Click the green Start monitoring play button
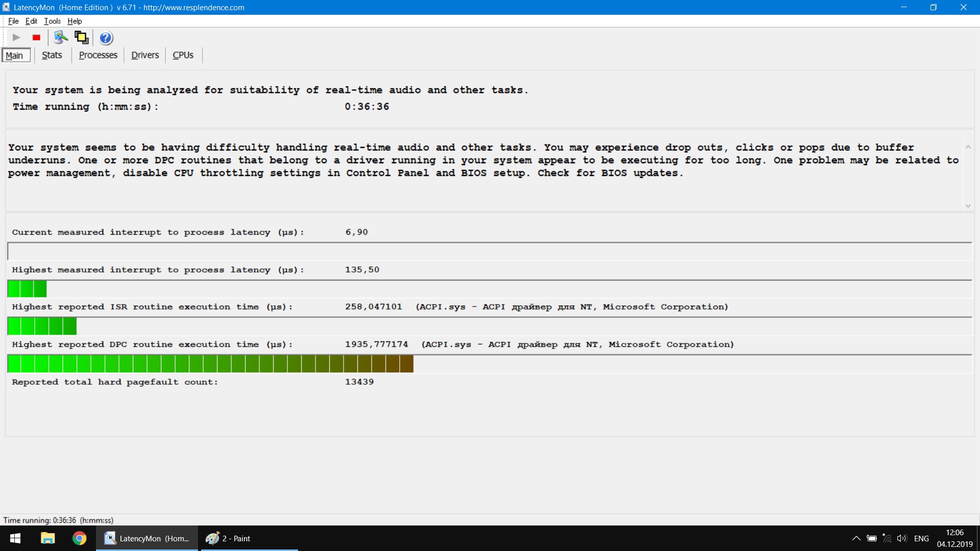Screen dimensions: 980x551 tap(16, 37)
